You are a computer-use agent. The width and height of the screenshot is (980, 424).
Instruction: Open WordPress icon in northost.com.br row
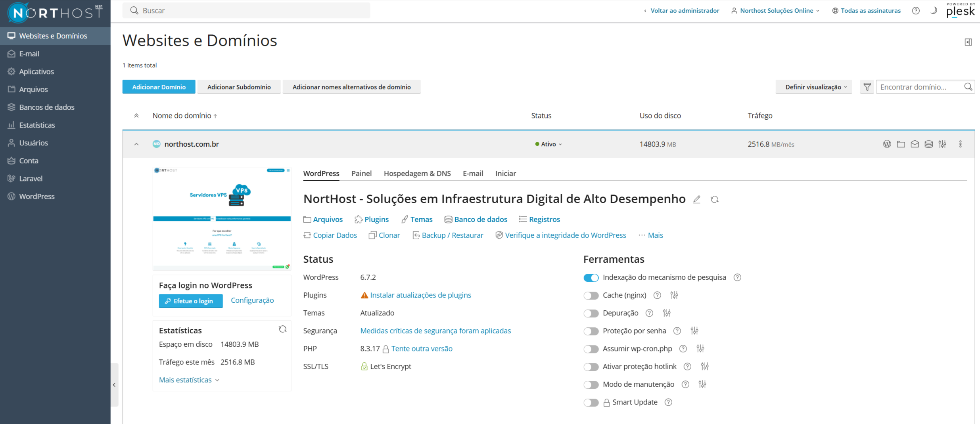[x=887, y=144]
